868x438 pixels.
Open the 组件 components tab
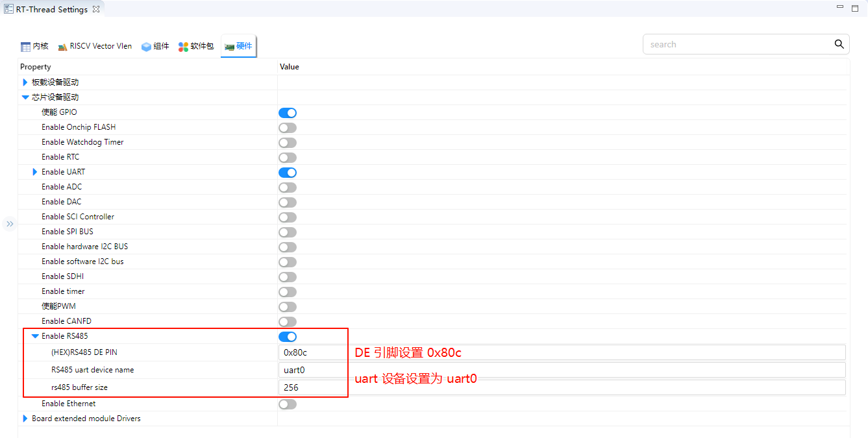click(155, 46)
